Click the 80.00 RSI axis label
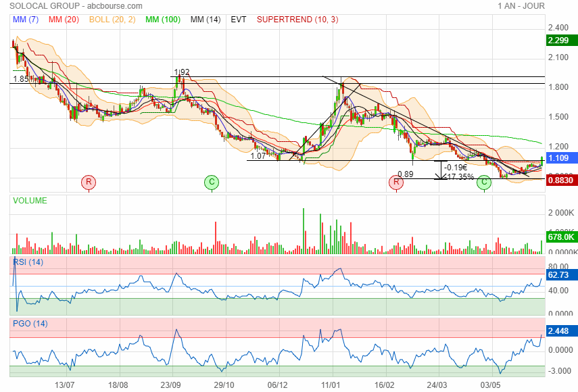The image size is (578, 392). [x=558, y=266]
